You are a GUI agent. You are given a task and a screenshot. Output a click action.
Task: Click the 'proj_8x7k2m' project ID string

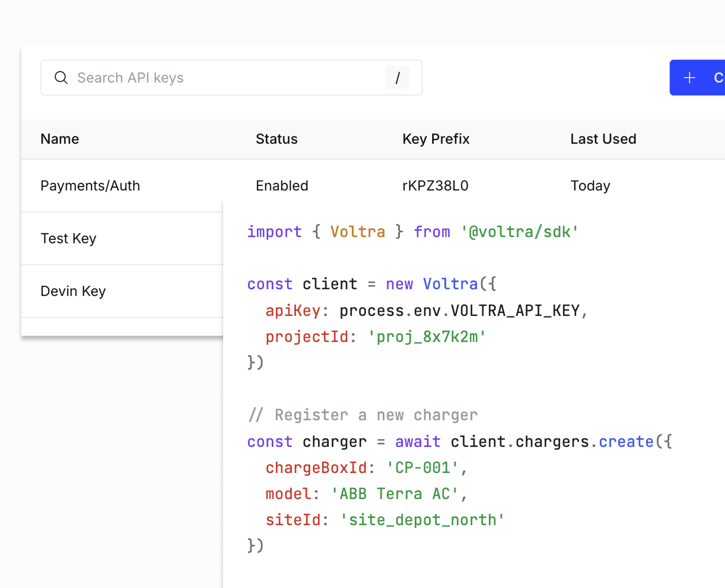(427, 337)
